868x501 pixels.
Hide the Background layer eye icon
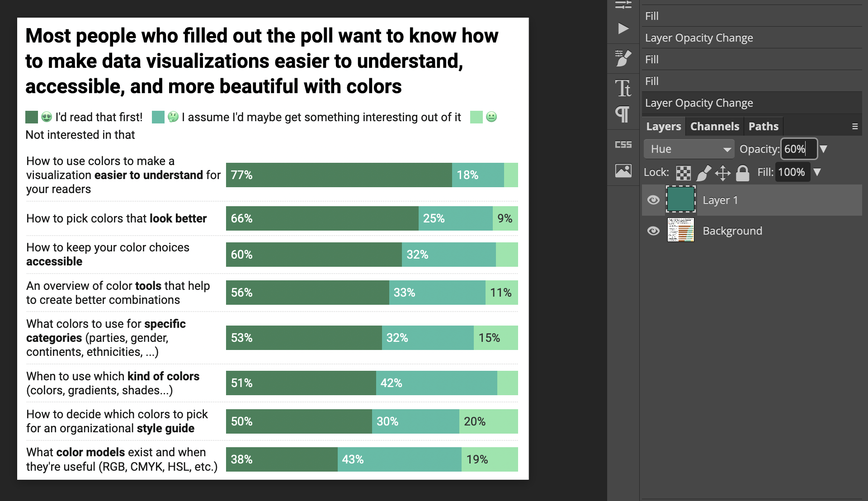pyautogui.click(x=653, y=231)
